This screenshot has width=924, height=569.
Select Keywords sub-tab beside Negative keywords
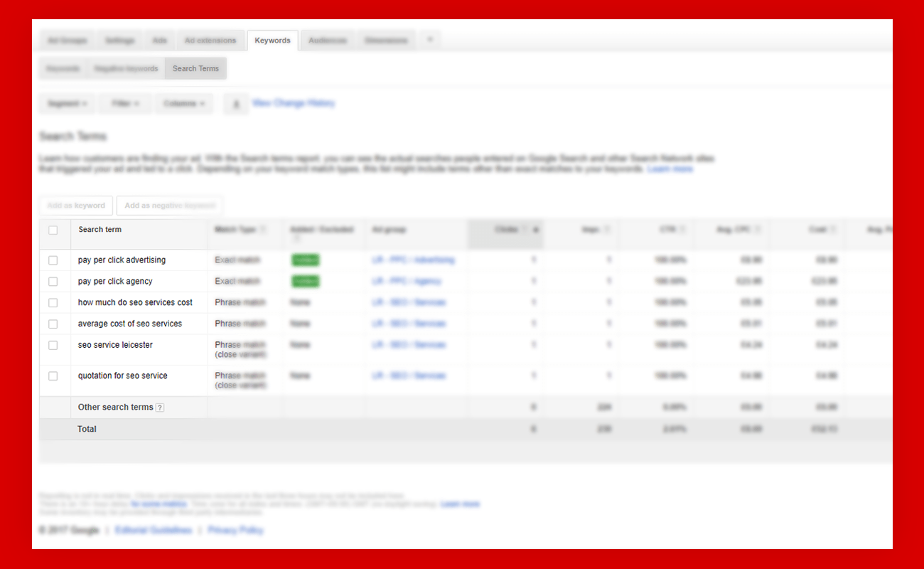63,69
